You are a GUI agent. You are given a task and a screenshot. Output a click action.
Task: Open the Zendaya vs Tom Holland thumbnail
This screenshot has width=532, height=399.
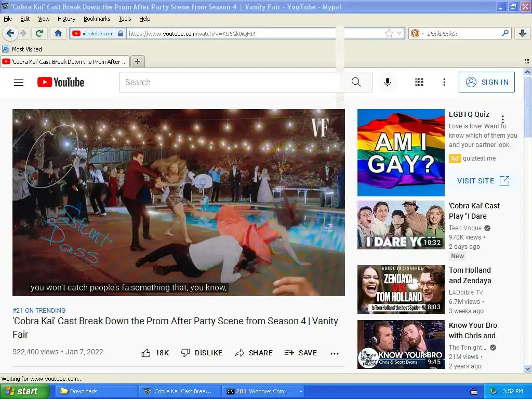[x=401, y=289]
